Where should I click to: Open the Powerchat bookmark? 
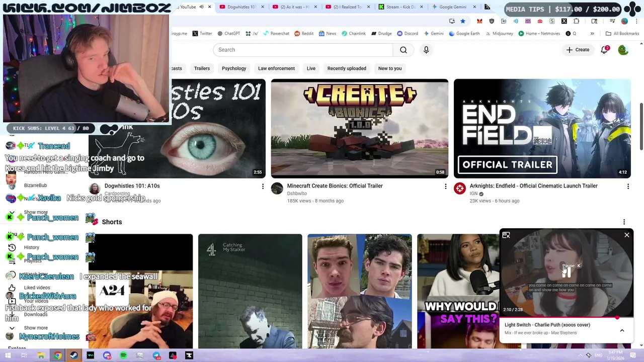point(276,34)
